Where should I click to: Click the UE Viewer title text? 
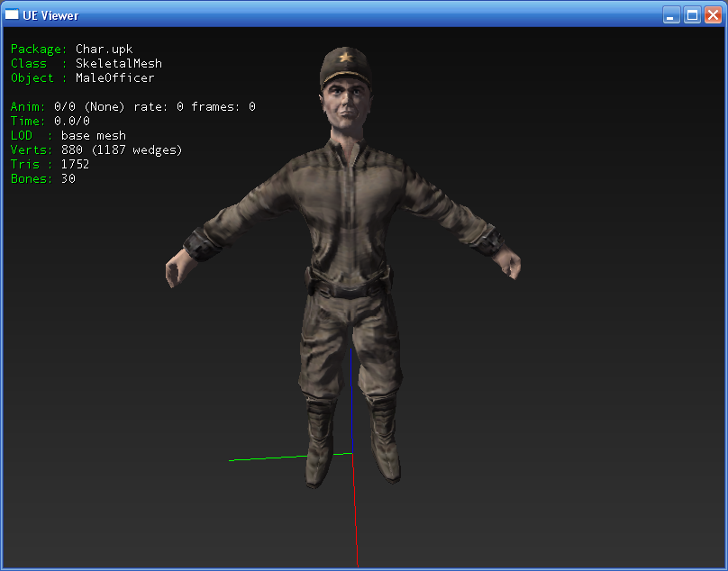tap(50, 15)
